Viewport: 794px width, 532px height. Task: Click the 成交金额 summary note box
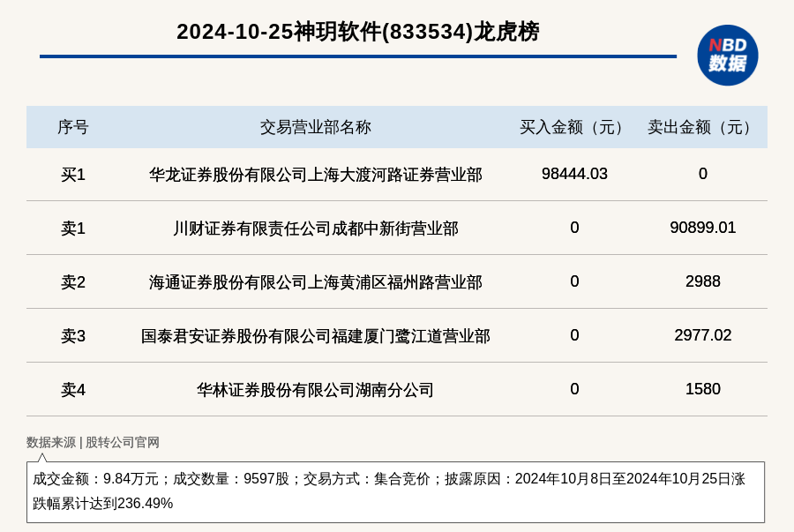395,491
